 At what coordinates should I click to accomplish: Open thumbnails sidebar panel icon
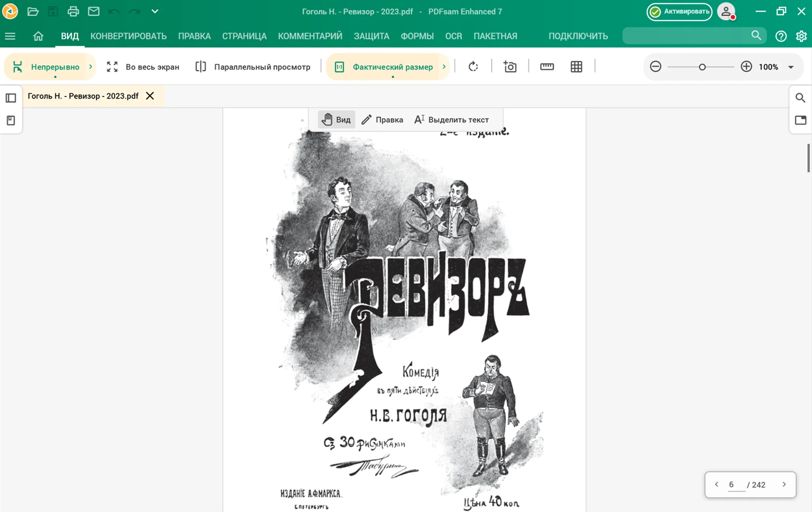pyautogui.click(x=11, y=98)
